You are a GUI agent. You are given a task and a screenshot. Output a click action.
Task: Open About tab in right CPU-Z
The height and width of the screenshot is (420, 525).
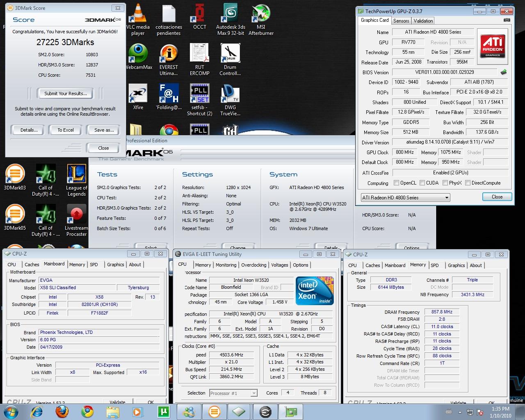[476, 265]
